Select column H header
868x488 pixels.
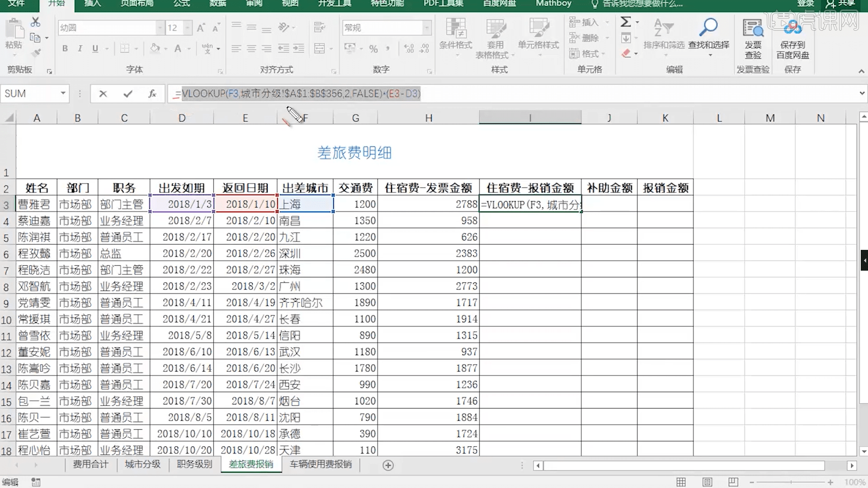[429, 118]
